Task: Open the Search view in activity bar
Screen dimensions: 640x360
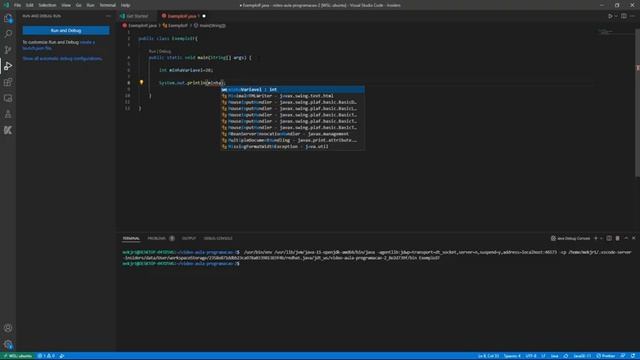Action: click(8, 33)
